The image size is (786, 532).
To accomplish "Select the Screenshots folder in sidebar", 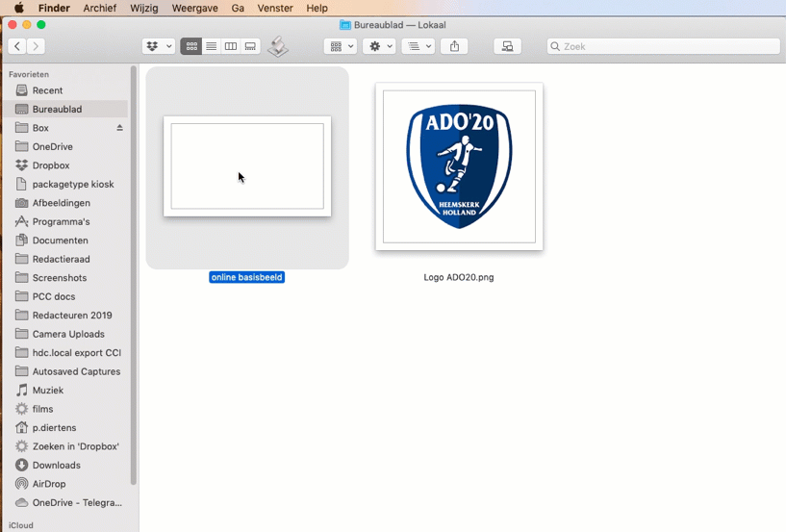I will (x=59, y=278).
